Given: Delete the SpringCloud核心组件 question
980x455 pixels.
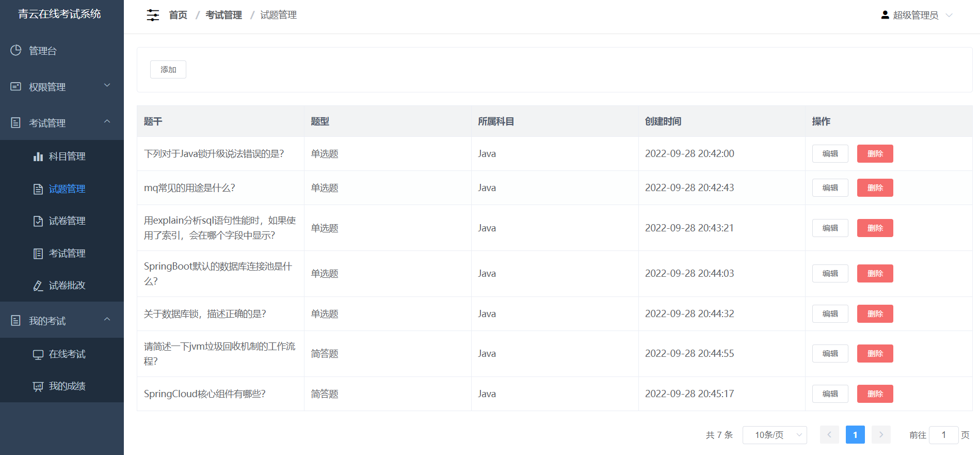Looking at the screenshot, I should (875, 394).
